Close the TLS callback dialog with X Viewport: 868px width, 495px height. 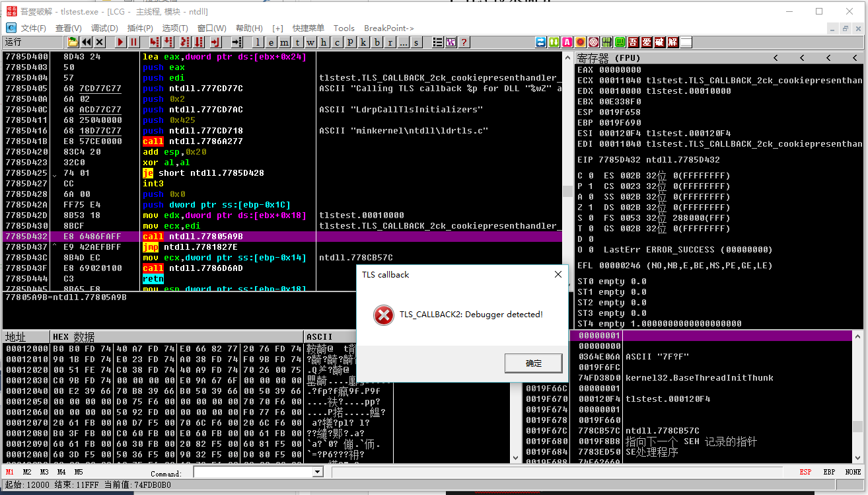(558, 274)
